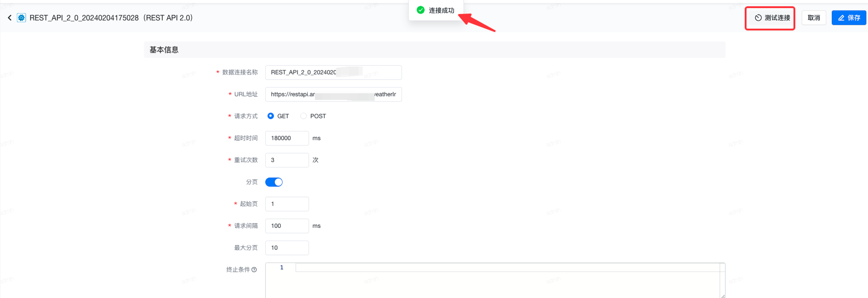Edit the URL address field
The width and height of the screenshot is (868, 298).
pos(333,94)
